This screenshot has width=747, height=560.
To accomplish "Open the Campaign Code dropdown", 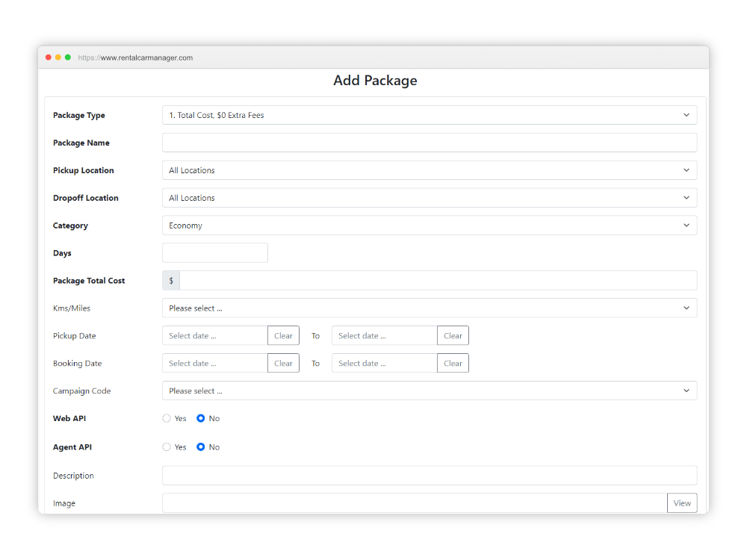I will (430, 391).
